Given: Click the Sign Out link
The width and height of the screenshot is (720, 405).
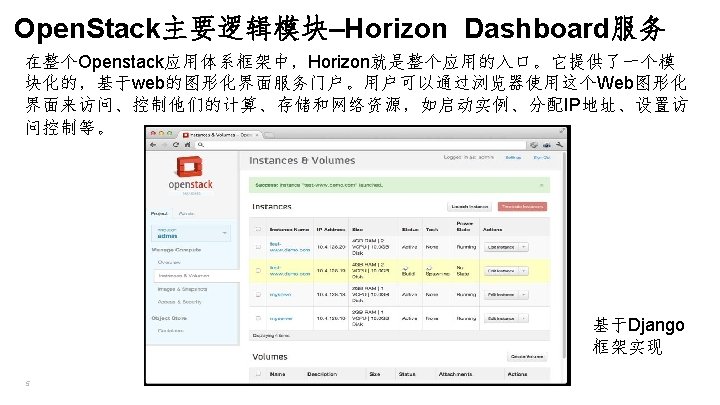Looking at the screenshot, I should click(x=542, y=158).
